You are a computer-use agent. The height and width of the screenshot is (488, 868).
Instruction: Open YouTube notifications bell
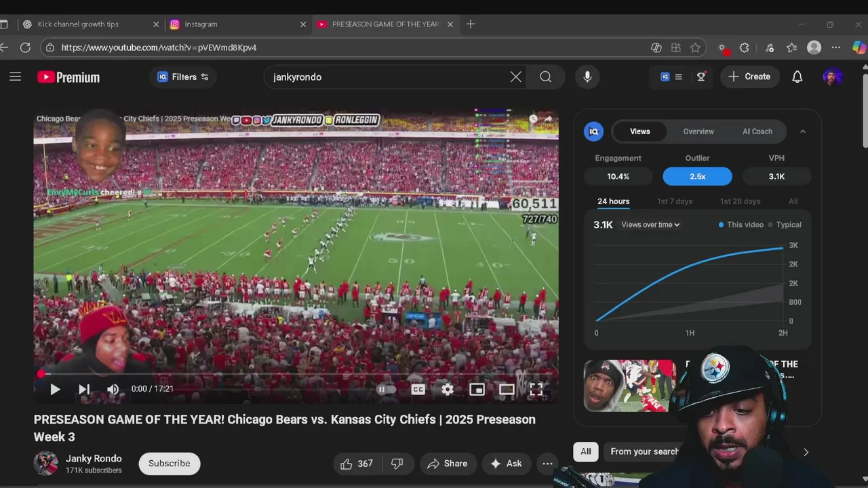[x=797, y=77]
